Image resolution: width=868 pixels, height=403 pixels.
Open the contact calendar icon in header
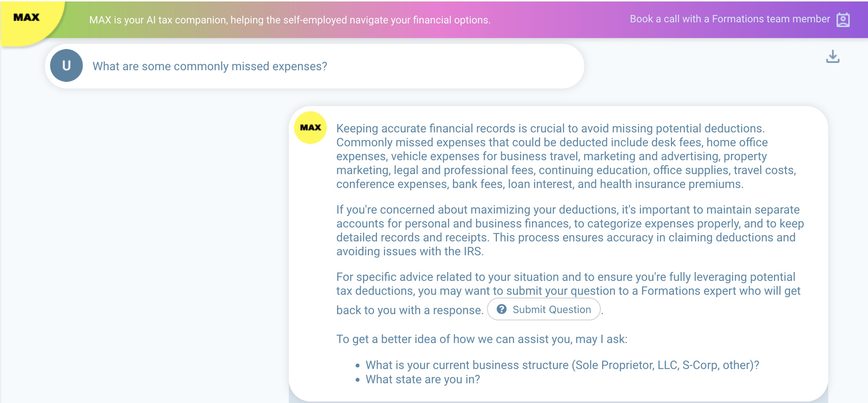click(x=843, y=19)
